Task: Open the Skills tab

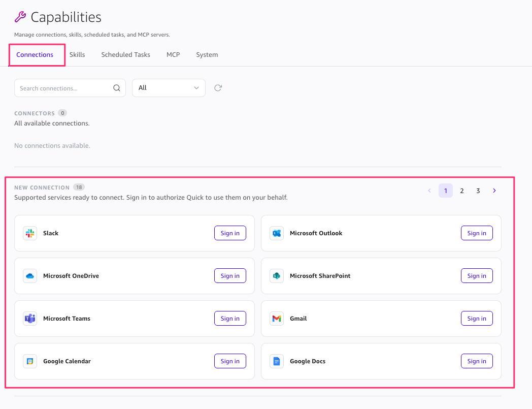Action: (x=77, y=55)
